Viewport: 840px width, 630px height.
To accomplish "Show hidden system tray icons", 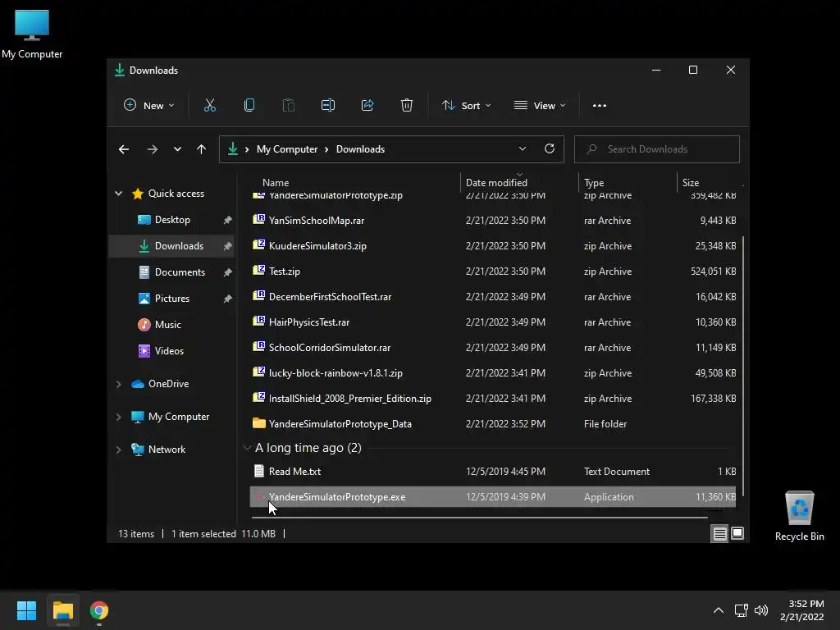I will 719,610.
